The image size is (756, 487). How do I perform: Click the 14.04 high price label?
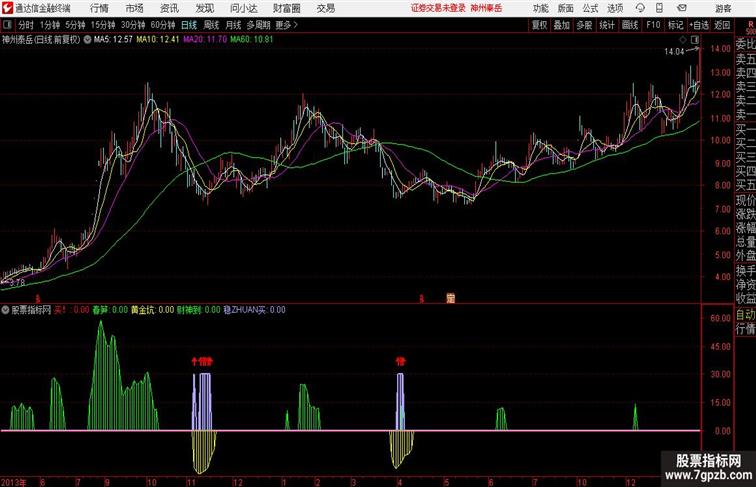click(x=674, y=52)
